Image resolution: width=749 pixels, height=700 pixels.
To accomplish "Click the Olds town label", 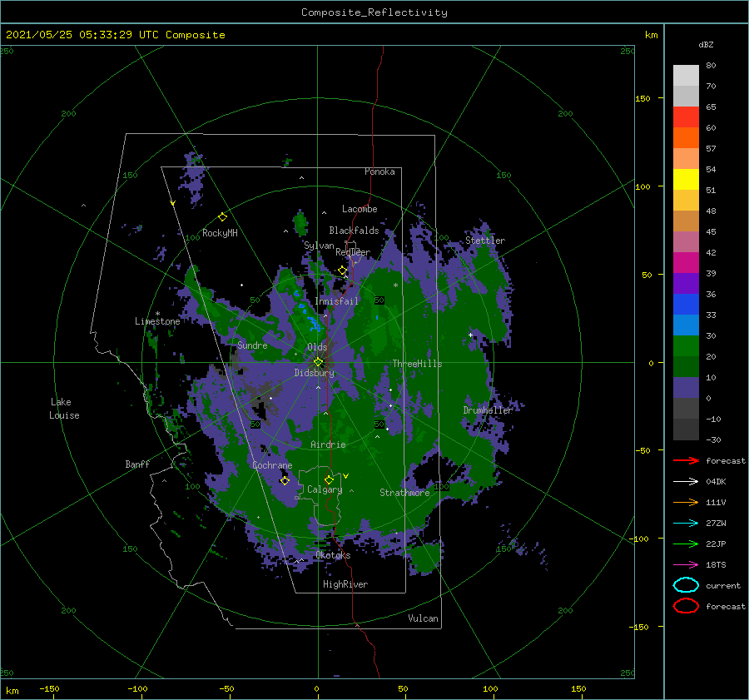I will (317, 347).
